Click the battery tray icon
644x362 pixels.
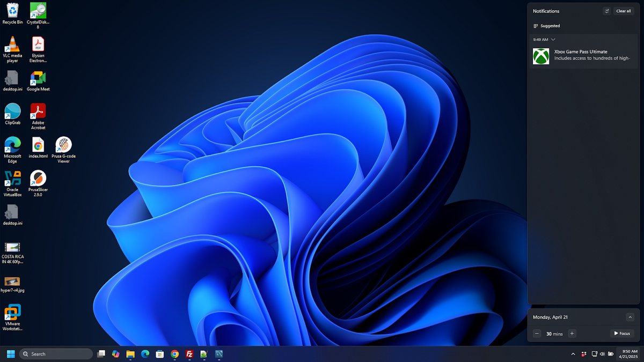click(610, 354)
